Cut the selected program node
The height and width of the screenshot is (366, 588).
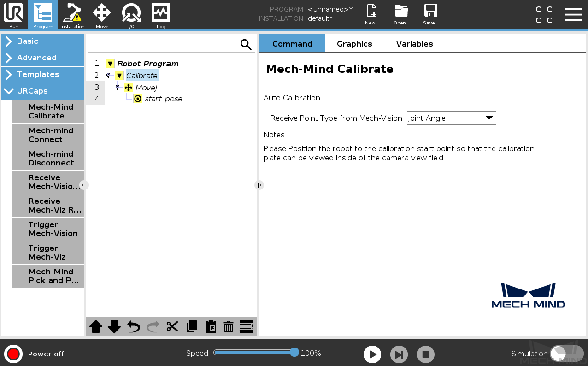point(172,327)
